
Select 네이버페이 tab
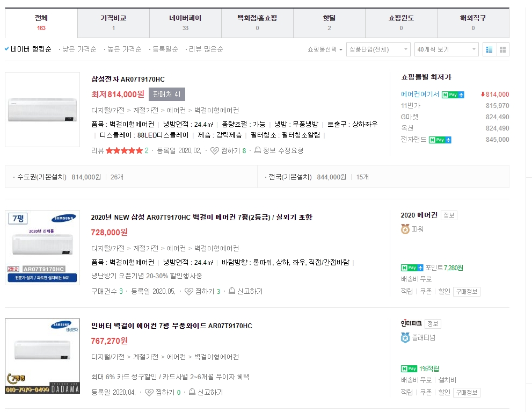point(185,23)
